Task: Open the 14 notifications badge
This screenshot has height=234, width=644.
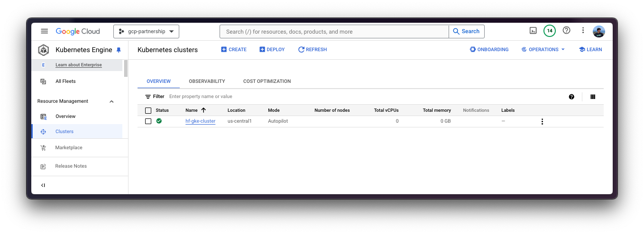Action: (x=550, y=31)
